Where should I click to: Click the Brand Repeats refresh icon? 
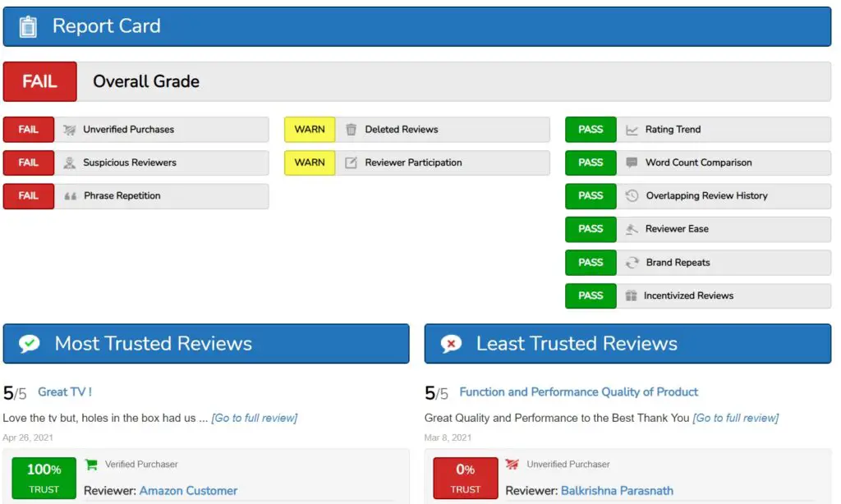632,262
